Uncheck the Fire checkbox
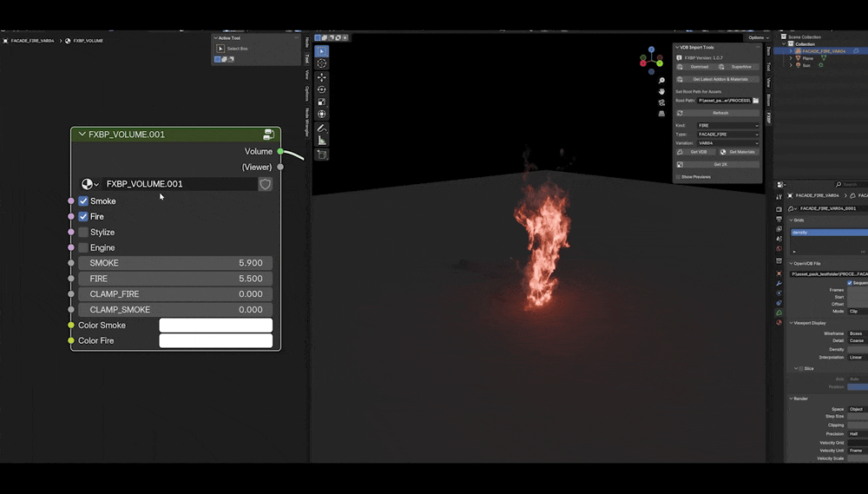 (x=83, y=216)
